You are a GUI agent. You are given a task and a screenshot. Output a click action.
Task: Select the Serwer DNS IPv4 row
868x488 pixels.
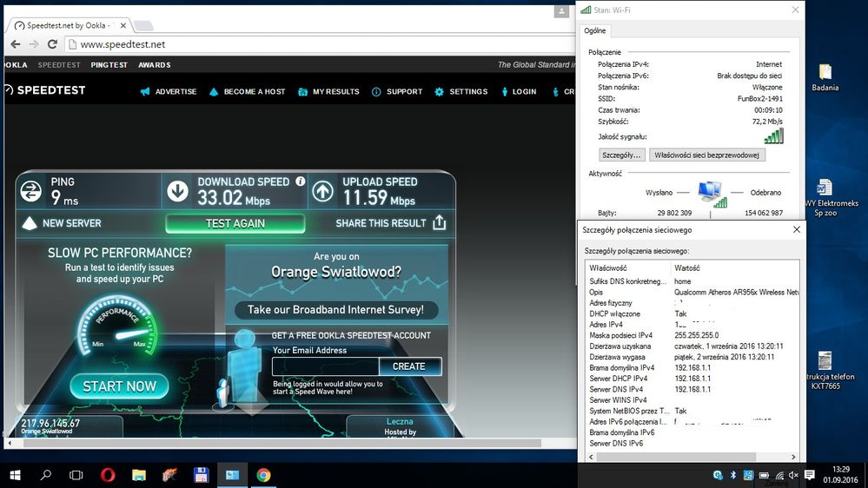pos(692,390)
